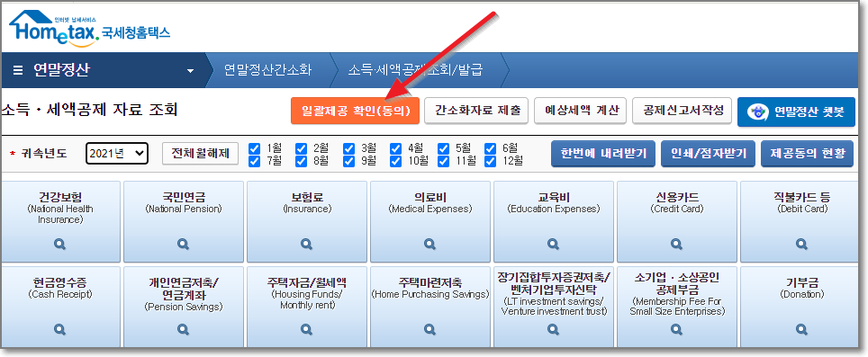Click magnifier icon under 주택자금/월세액
Image resolution: width=868 pixels, height=357 pixels.
pos(307,329)
